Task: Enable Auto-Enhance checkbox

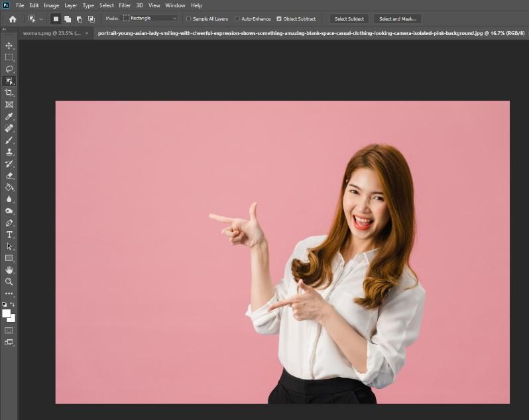Action: pos(237,19)
